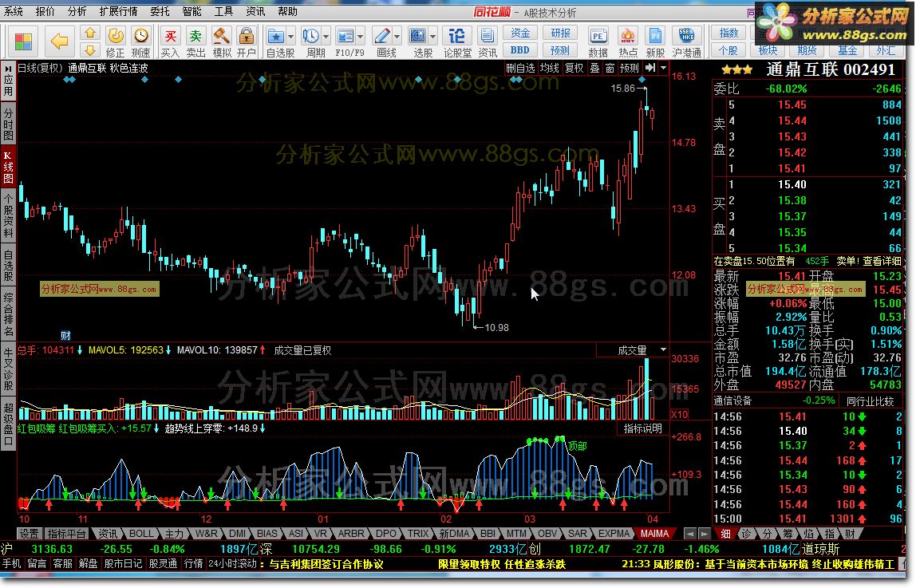Expand the F10/F9 dropdown arrow
This screenshot has height=588, width=916.
click(361, 36)
